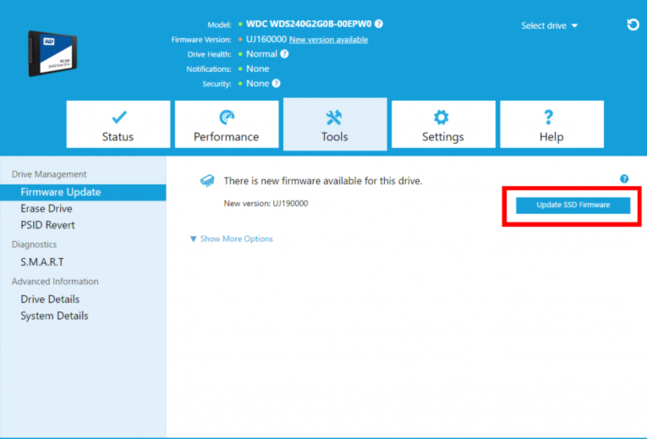Click firmware version UJ160000 text
This screenshot has width=647, height=439.
[x=266, y=39]
